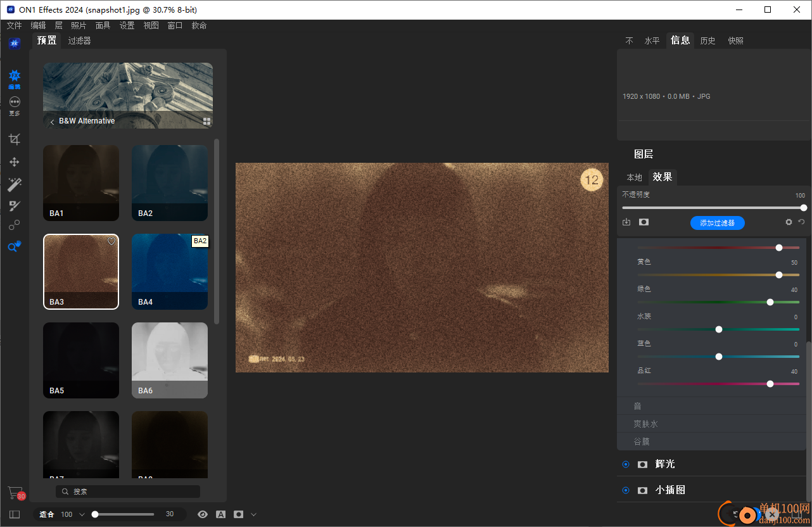Select the Crop tool
812x527 pixels.
coord(14,139)
